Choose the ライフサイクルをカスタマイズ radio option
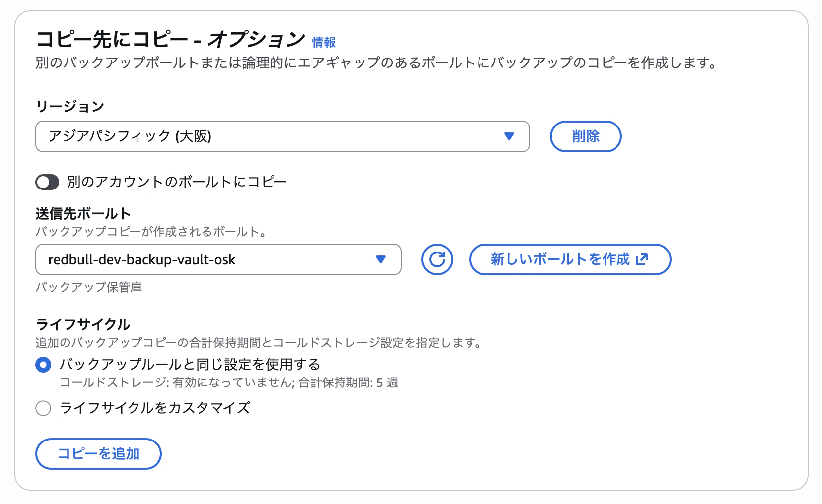This screenshot has height=504, width=822. tap(43, 408)
